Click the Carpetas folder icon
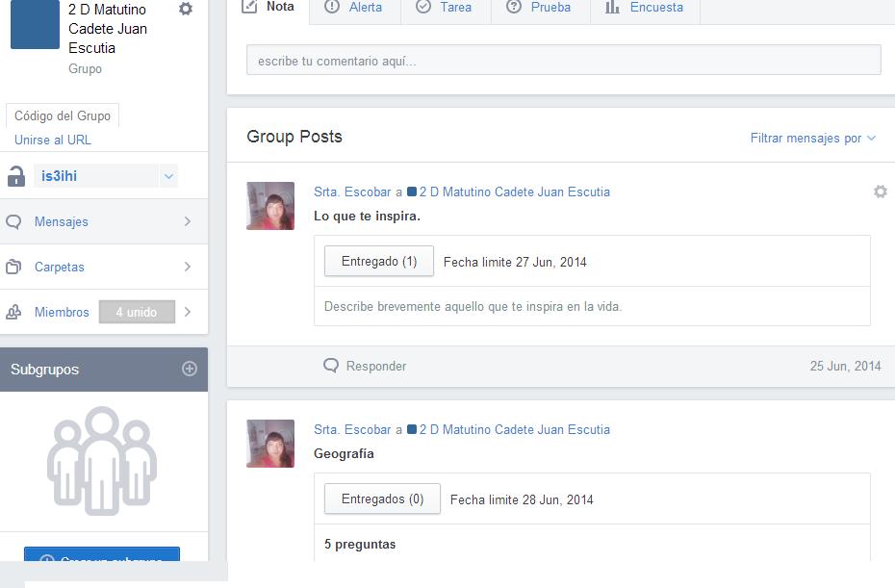 point(13,267)
